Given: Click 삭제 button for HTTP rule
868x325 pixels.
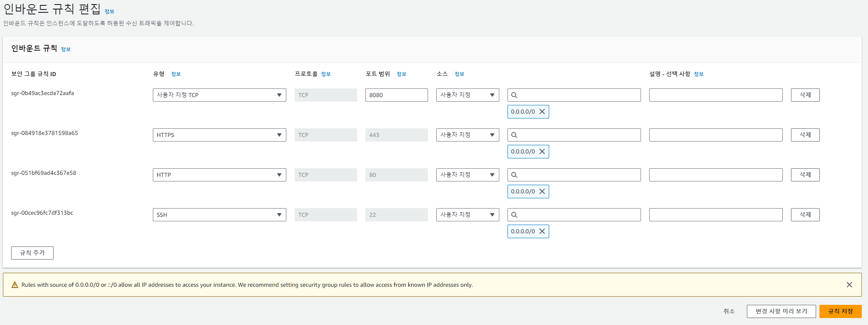Looking at the screenshot, I should [x=805, y=175].
